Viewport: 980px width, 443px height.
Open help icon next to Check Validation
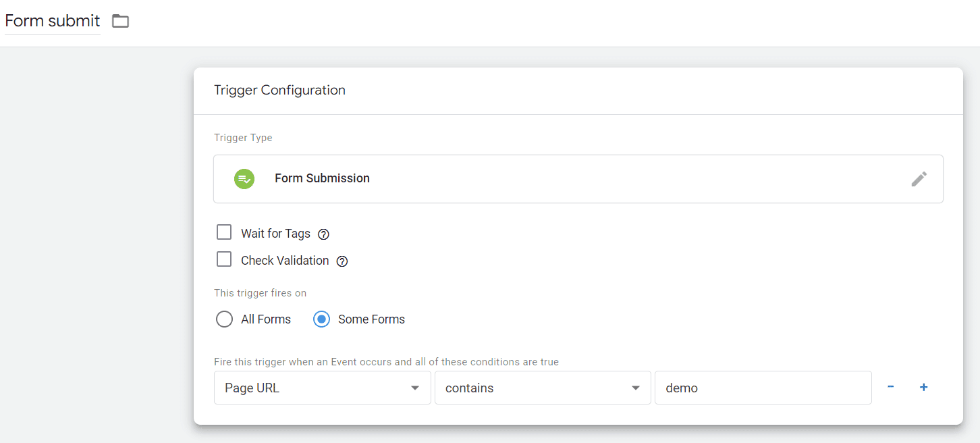(342, 261)
